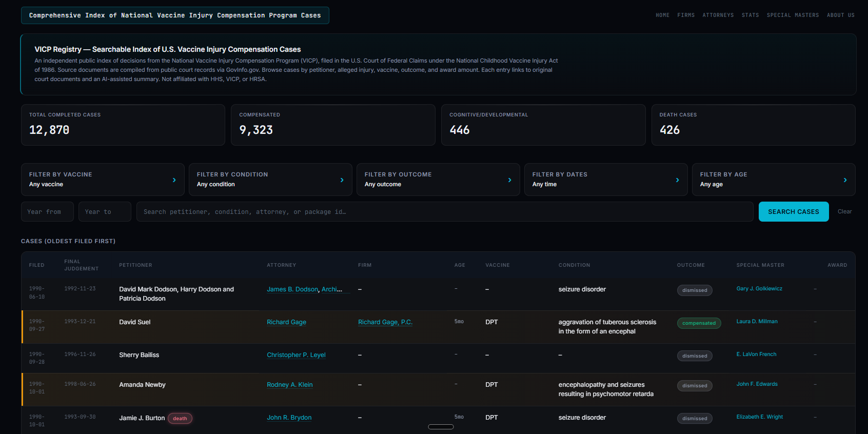Image resolution: width=868 pixels, height=434 pixels.
Task: Click the dismissed badge in Sherry Bailiss row
Action: tap(695, 356)
